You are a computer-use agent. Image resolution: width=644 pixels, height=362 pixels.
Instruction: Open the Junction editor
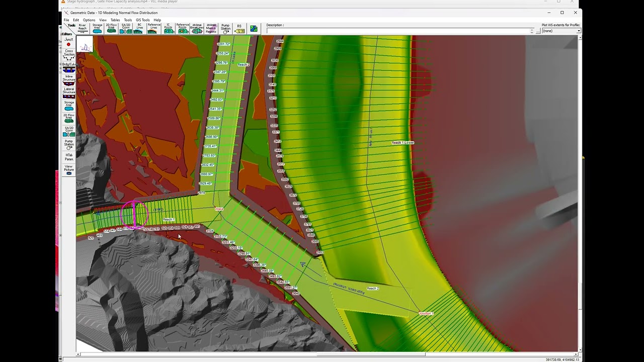click(x=68, y=42)
